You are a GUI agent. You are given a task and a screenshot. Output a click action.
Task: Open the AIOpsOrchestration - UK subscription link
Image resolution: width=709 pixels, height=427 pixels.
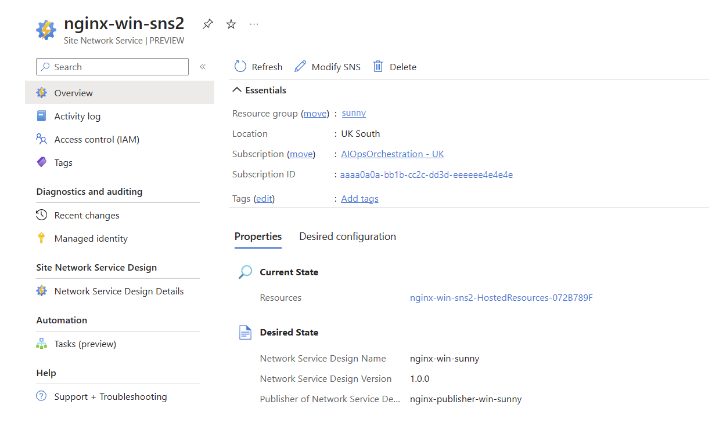click(x=392, y=154)
